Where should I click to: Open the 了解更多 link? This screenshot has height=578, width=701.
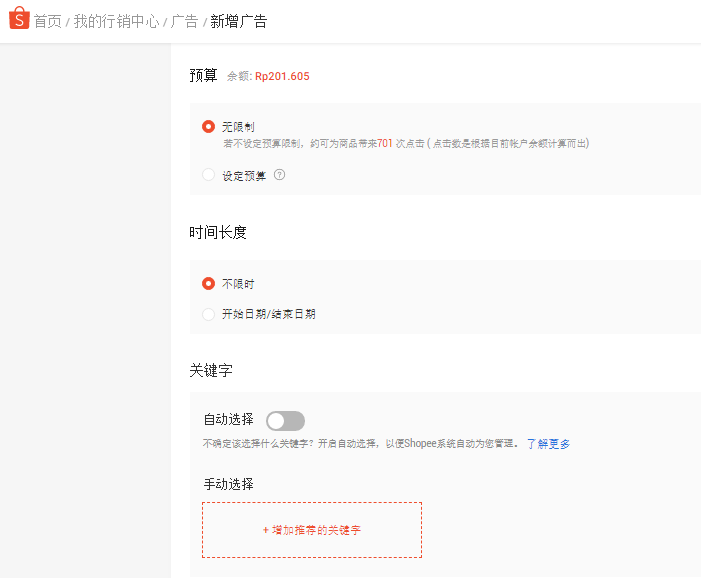pyautogui.click(x=548, y=444)
